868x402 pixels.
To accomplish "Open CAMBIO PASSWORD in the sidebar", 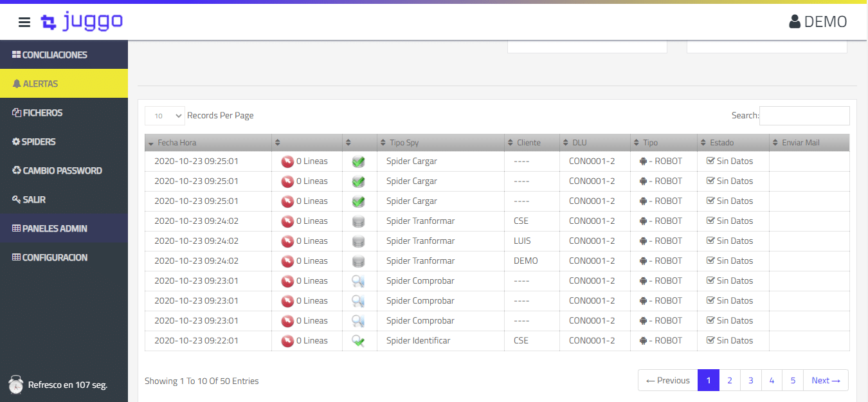I will point(64,170).
